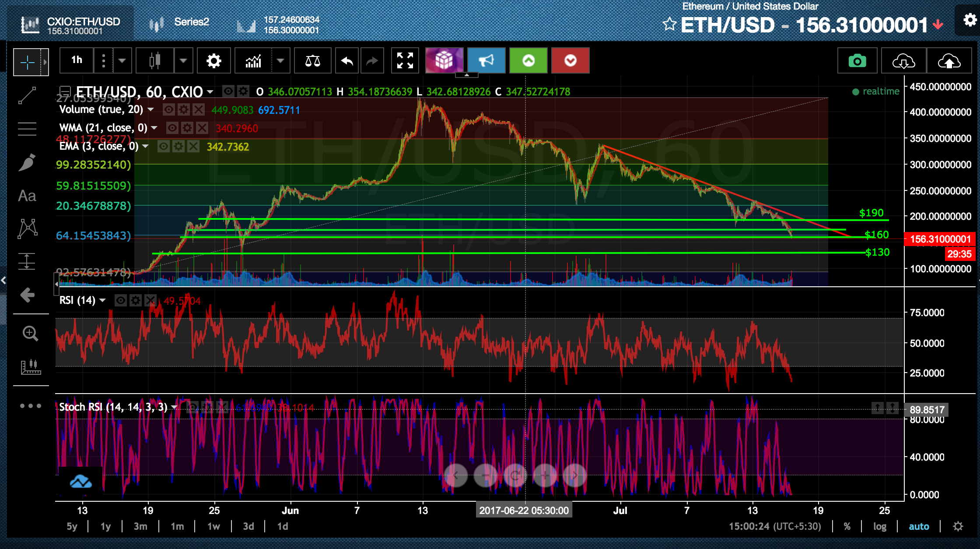Set range to 3d
This screenshot has height=549, width=980.
(248, 526)
